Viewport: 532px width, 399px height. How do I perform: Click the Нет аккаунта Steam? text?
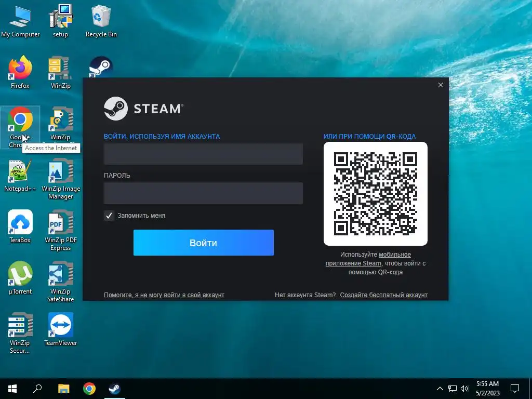coord(305,295)
